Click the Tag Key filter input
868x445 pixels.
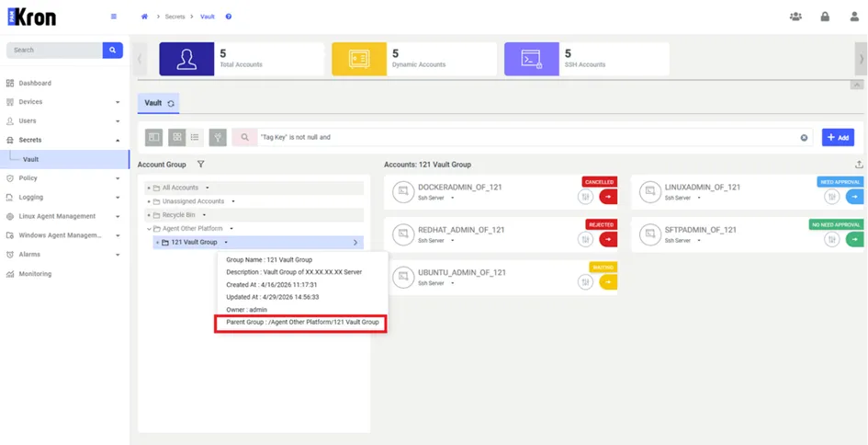pyautogui.click(x=529, y=137)
